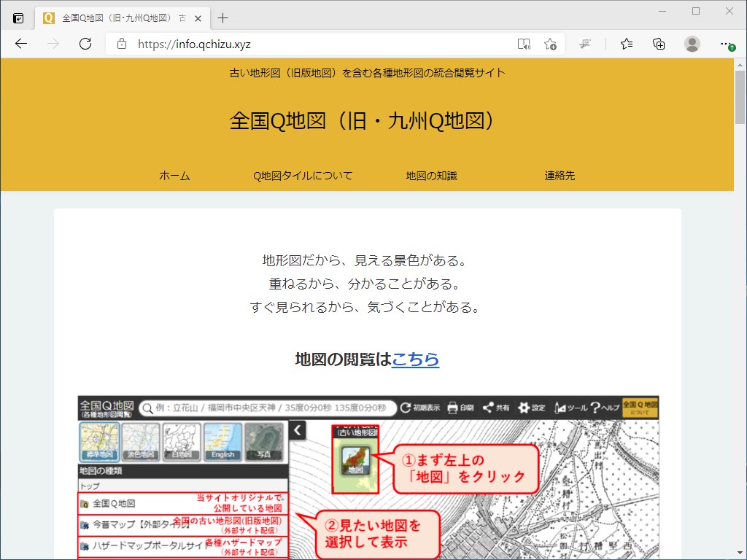747x560 pixels.
Task: Click the 共有 share icon
Action: tap(487, 408)
